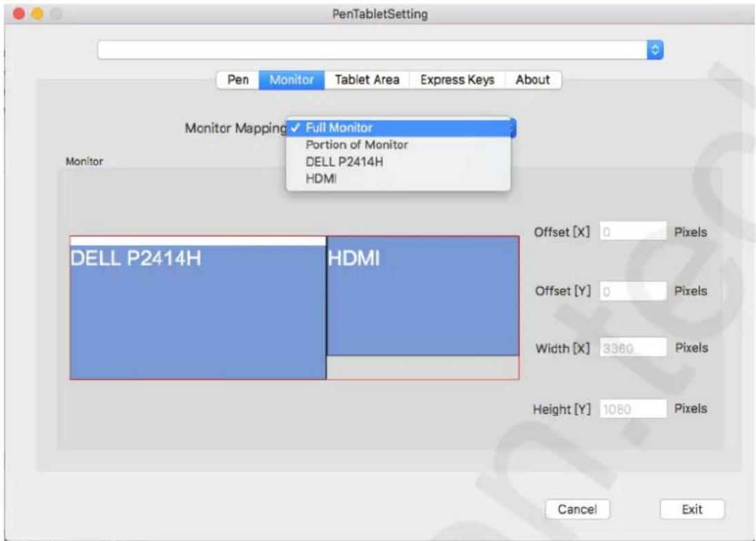Click the Width [X] pixel field
This screenshot has width=756, height=541.
pos(633,347)
